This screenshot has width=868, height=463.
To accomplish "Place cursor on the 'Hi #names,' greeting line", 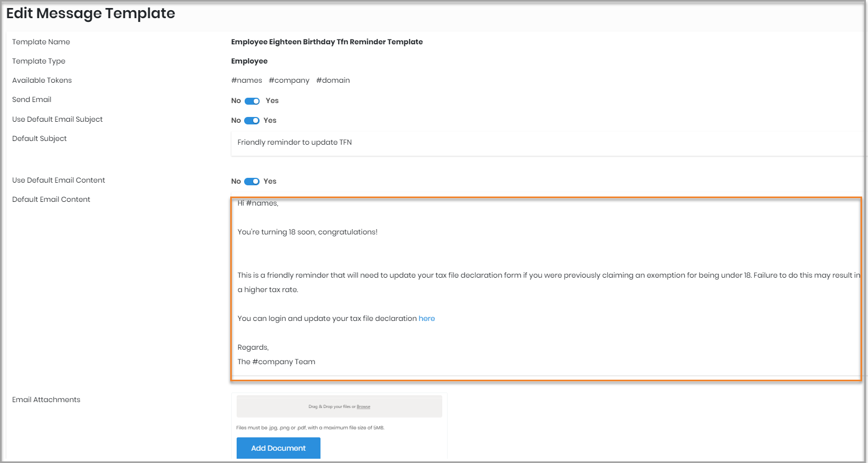I will coord(258,203).
